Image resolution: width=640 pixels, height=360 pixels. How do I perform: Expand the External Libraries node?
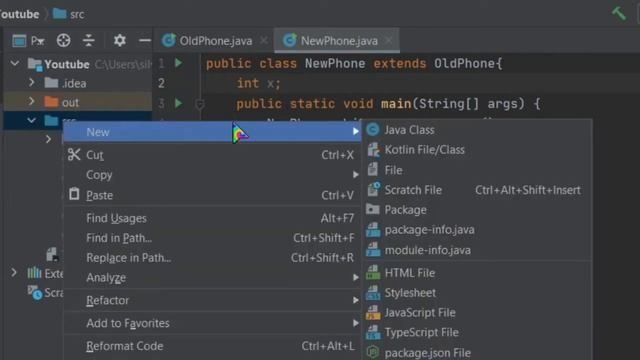tap(14, 272)
